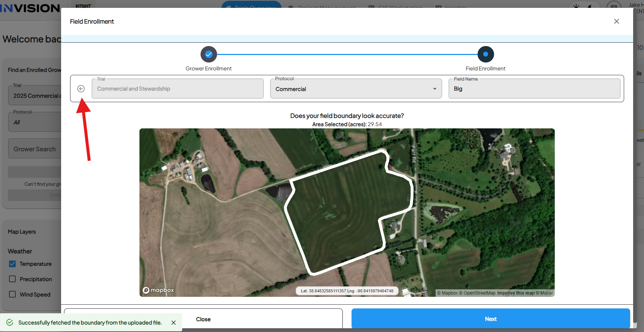
Task: Select the Field Enrollment step circle
Action: 485,54
